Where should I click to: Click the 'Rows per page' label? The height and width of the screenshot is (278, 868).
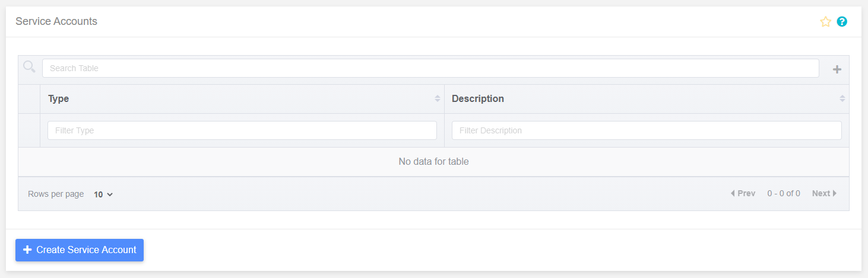[x=56, y=194]
